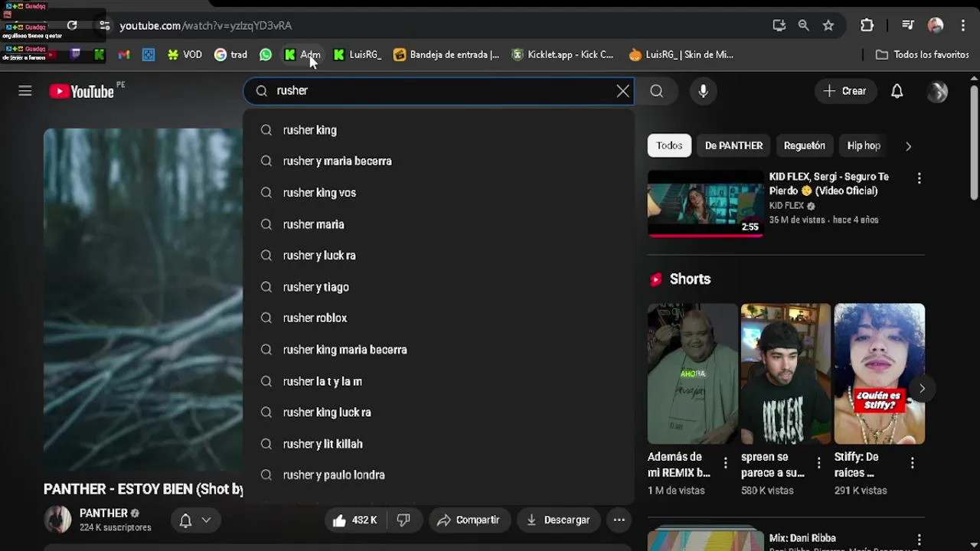Click the Compartir share button
The height and width of the screenshot is (551, 980).
click(x=469, y=520)
